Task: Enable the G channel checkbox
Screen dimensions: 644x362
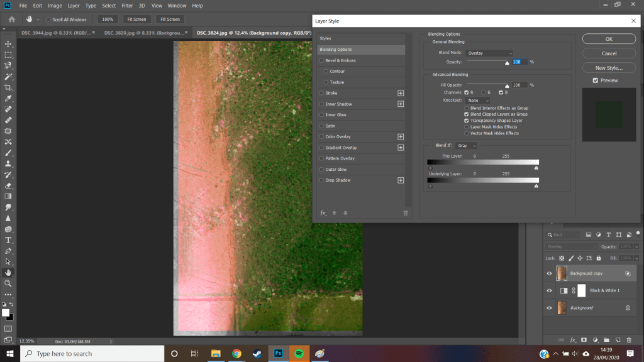Action: 484,92
